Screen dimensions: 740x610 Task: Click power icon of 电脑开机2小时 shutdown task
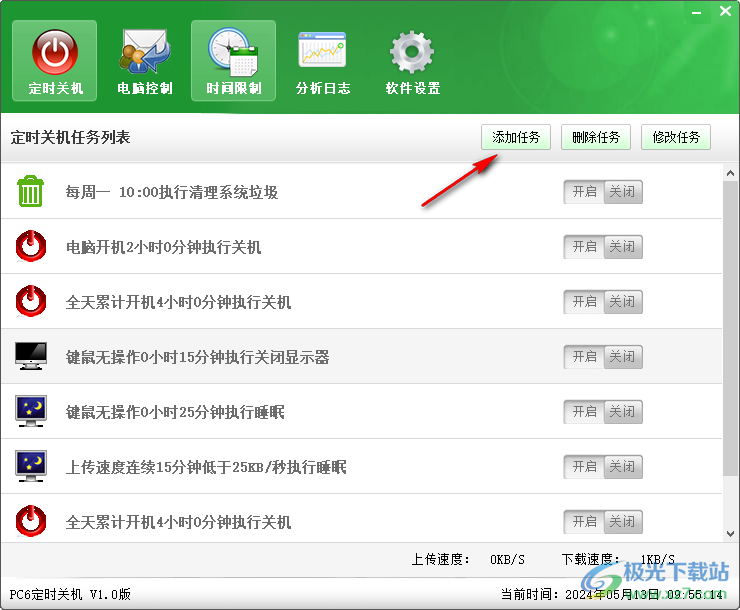coord(31,246)
